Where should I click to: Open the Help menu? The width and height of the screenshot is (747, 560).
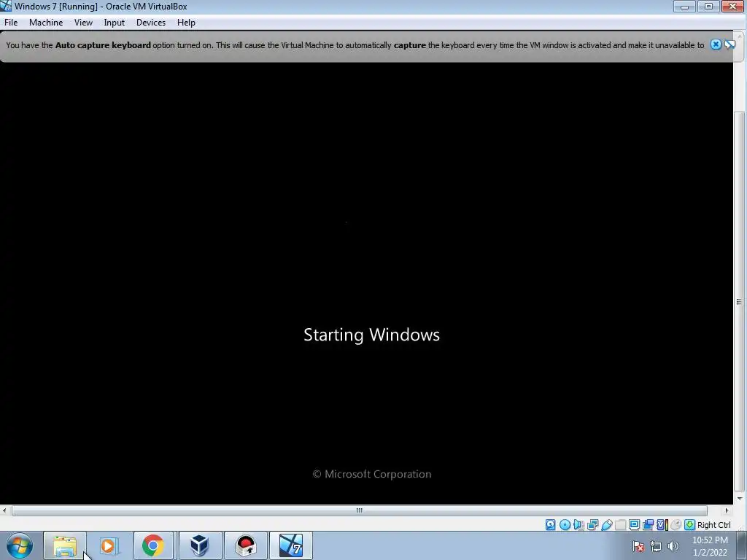point(186,23)
